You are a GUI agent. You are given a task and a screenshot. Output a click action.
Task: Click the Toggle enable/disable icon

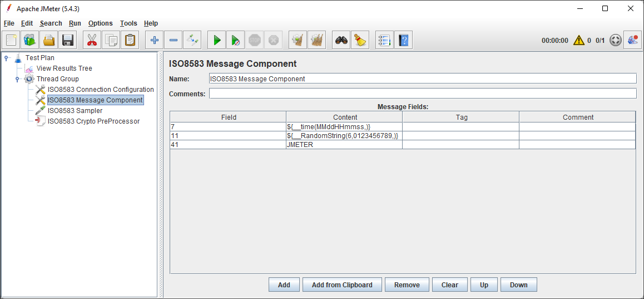click(192, 40)
